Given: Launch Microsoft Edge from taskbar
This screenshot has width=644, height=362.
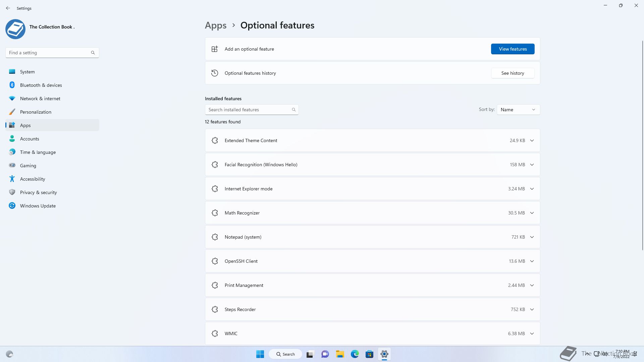Looking at the screenshot, I should click(355, 354).
